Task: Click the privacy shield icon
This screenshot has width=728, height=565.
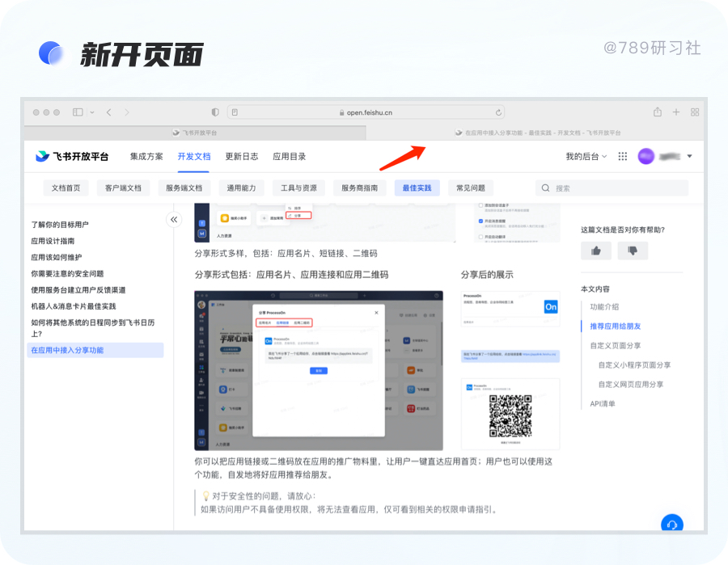Action: [215, 112]
